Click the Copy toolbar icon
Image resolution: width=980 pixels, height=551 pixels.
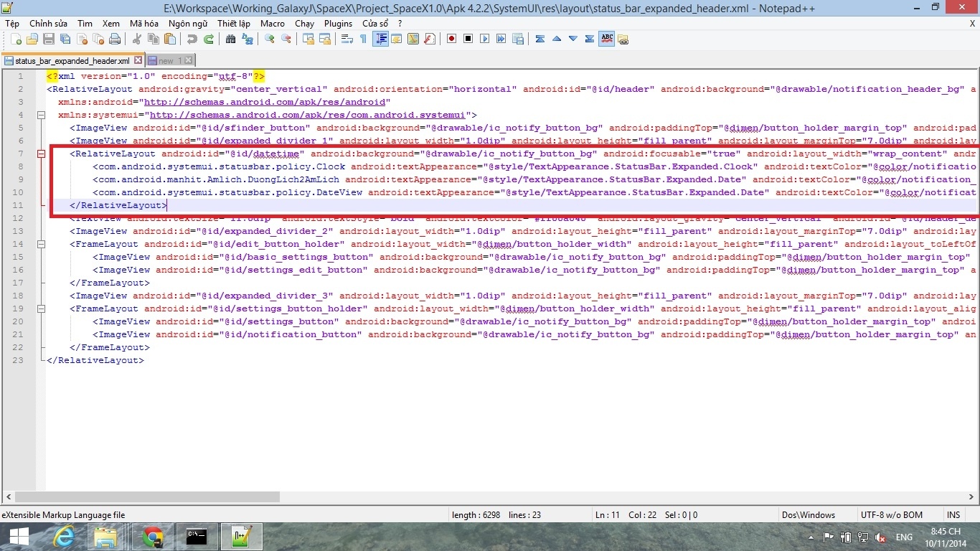(x=153, y=39)
